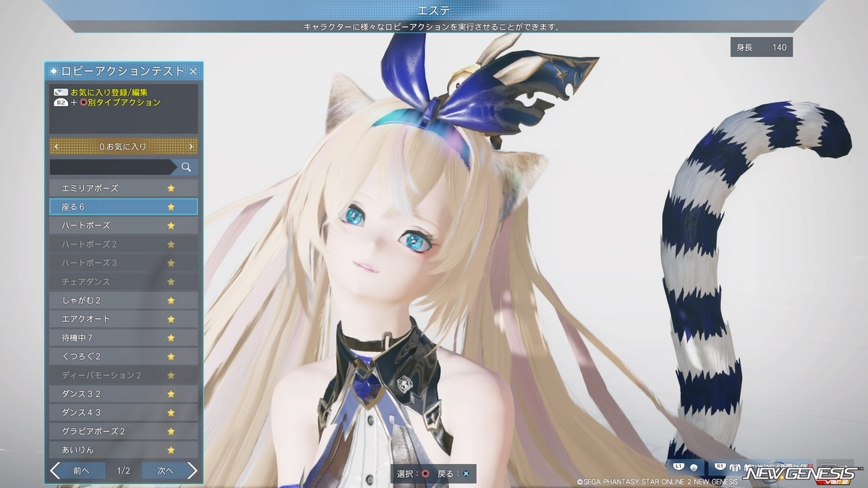This screenshot has width=868, height=488.
Task: Toggle favorite star for 待機中7
Action: click(171, 338)
